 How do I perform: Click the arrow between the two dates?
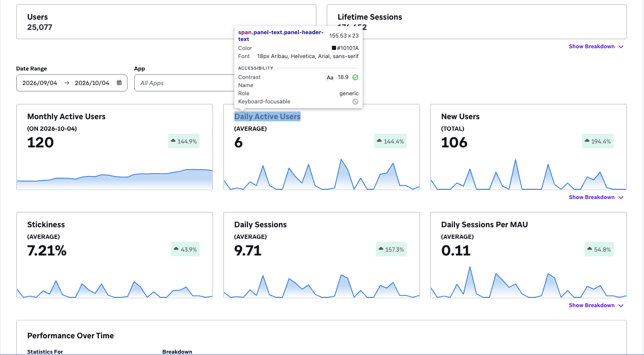pyautogui.click(x=66, y=83)
